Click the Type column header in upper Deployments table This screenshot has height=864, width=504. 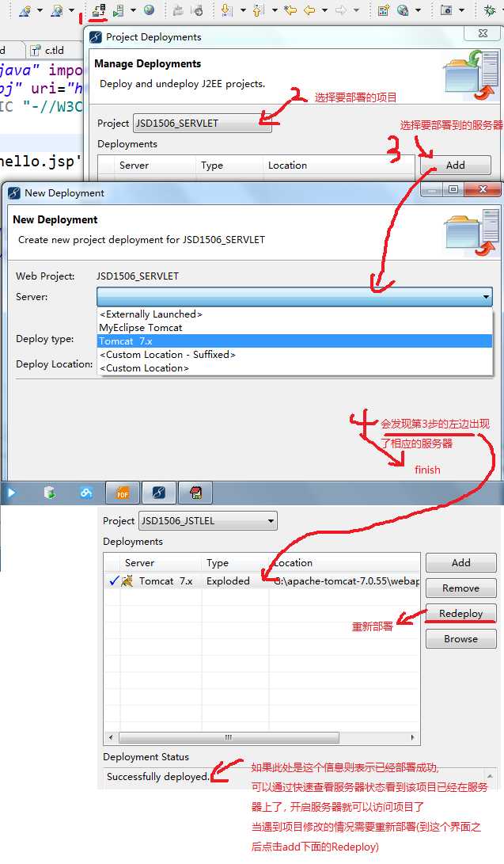pyautogui.click(x=212, y=166)
